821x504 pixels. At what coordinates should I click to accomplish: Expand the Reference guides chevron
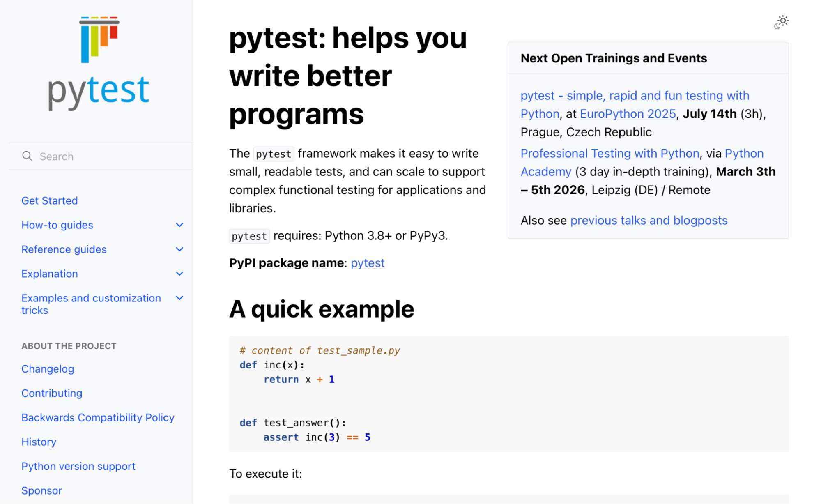(x=179, y=249)
